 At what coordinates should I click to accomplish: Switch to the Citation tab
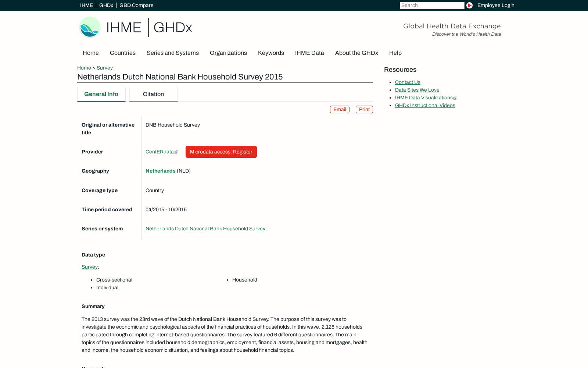click(154, 94)
